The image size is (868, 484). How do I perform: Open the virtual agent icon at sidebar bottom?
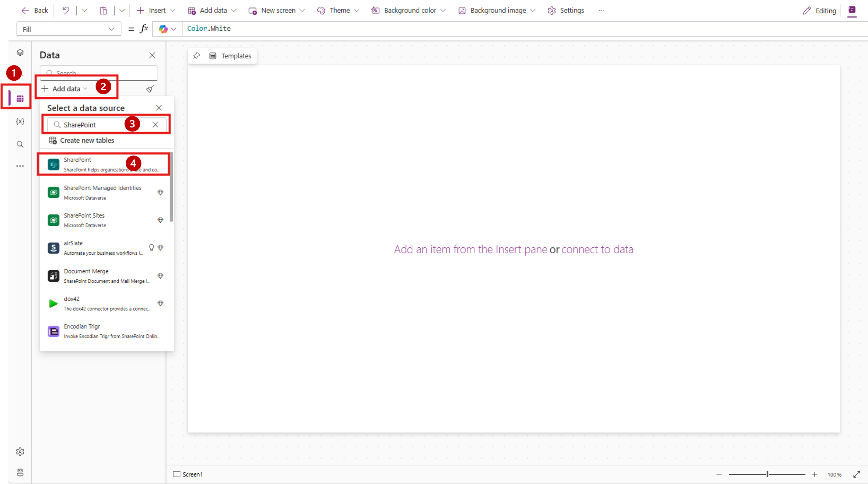(20, 472)
